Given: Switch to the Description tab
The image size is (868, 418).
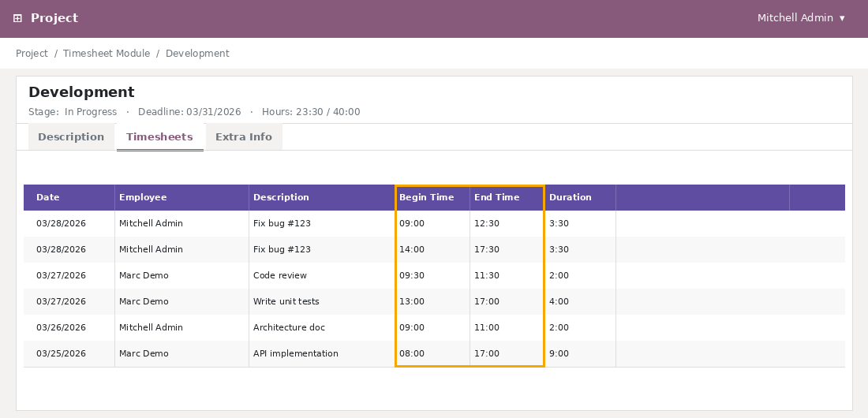Looking at the screenshot, I should pos(71,136).
